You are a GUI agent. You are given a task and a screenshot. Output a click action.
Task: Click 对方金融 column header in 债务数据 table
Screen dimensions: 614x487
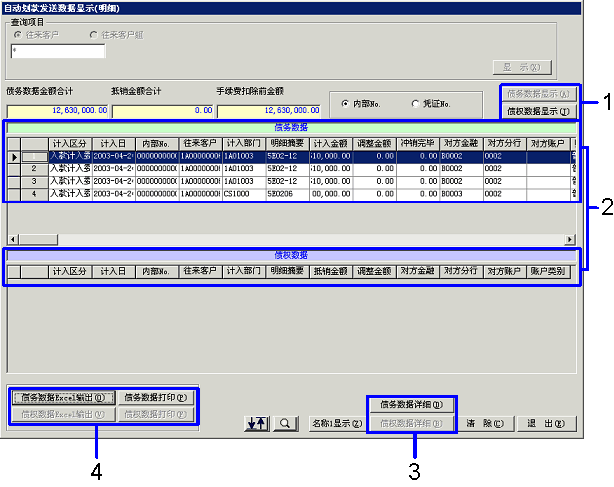pyautogui.click(x=461, y=144)
